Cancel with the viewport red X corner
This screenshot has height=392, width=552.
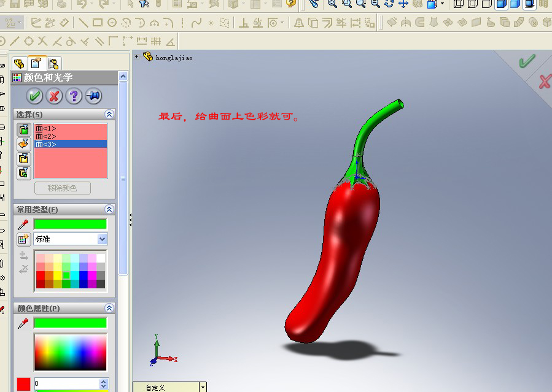pyautogui.click(x=545, y=82)
